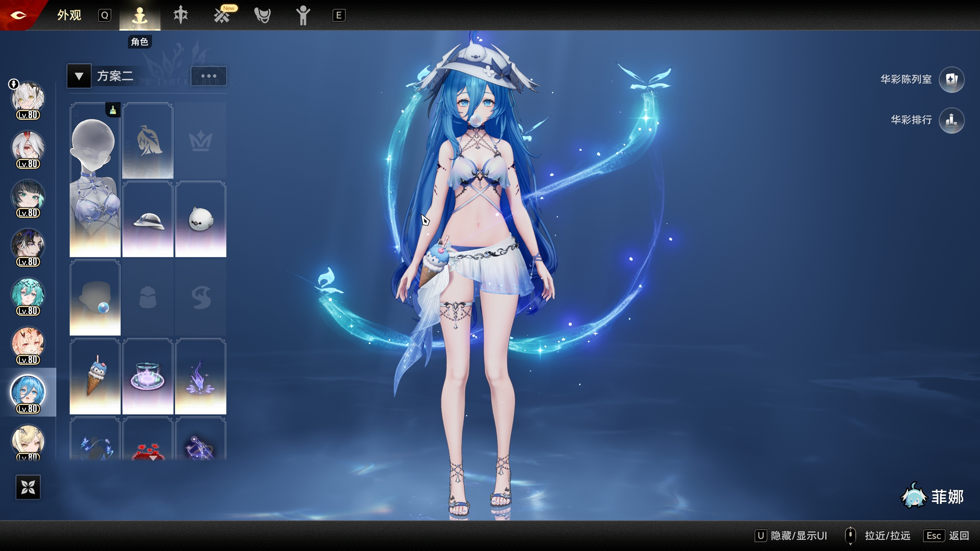
Task: Toggle the white sun hat accessory slot
Action: [148, 219]
